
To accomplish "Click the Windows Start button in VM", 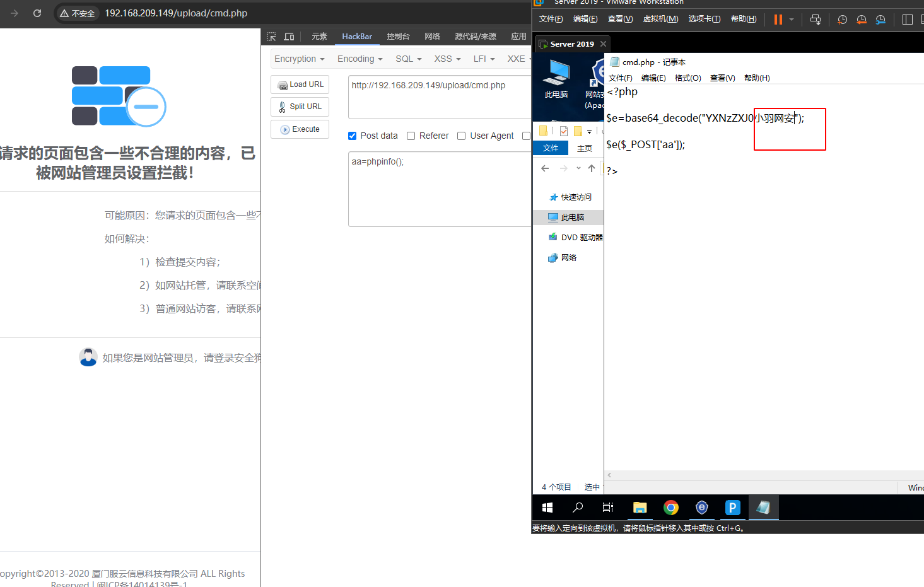I will pos(547,508).
